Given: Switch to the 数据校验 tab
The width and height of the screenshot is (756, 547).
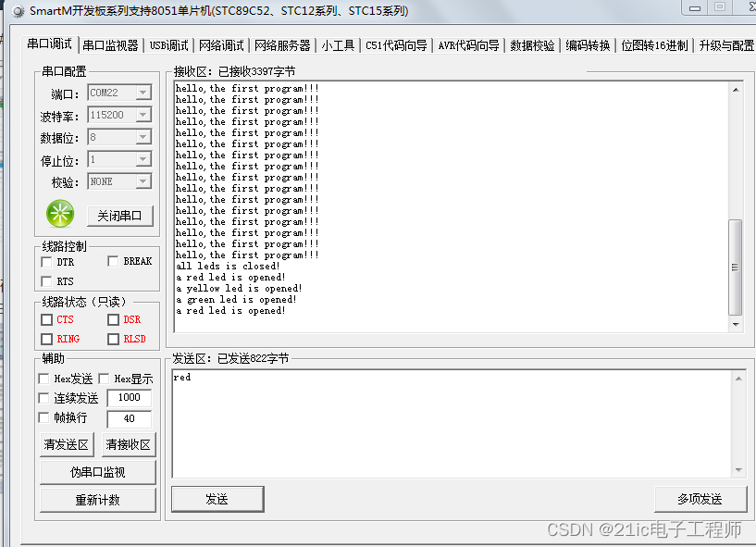Looking at the screenshot, I should (x=532, y=46).
